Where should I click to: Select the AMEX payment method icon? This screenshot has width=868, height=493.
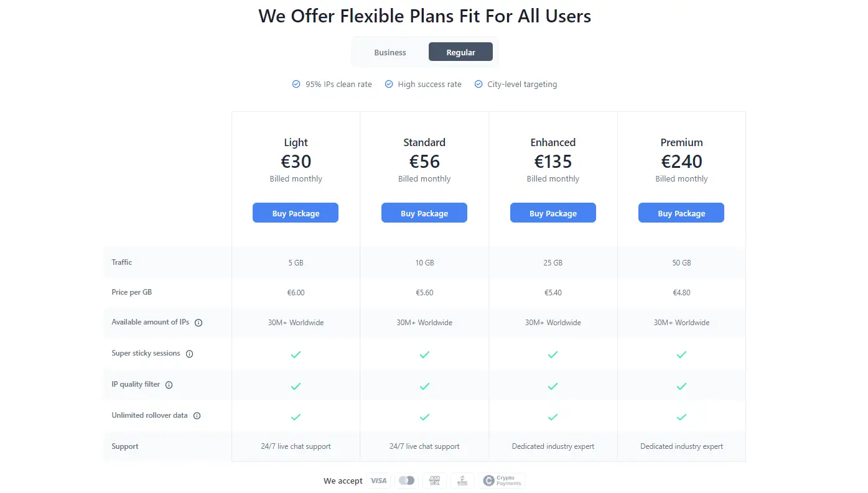click(434, 480)
